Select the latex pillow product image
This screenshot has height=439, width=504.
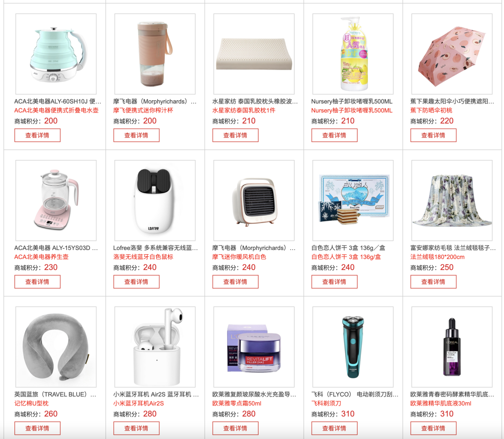click(254, 54)
